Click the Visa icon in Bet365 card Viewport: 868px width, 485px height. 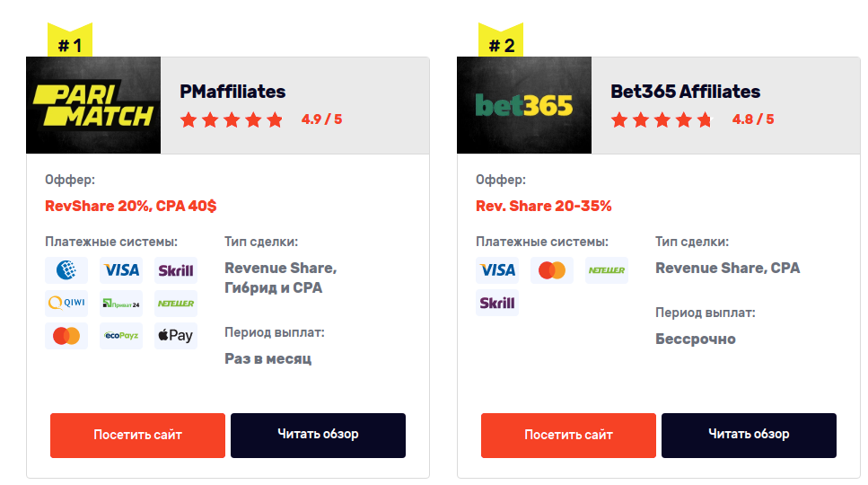[x=497, y=270]
